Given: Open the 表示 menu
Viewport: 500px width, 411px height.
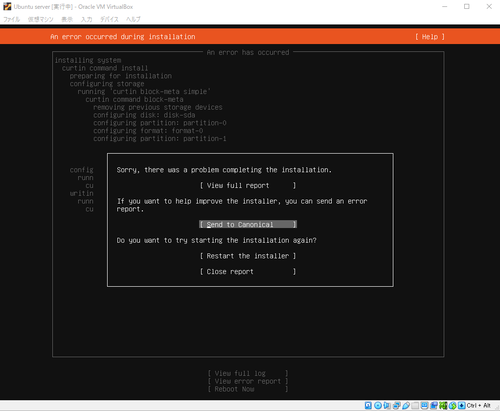Looking at the screenshot, I should [x=67, y=19].
